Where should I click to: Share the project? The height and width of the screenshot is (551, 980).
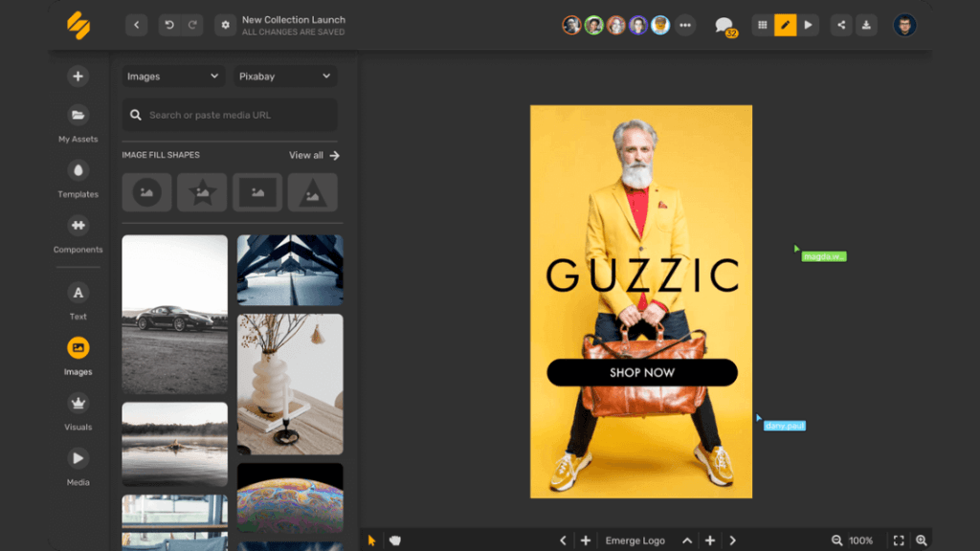[841, 25]
